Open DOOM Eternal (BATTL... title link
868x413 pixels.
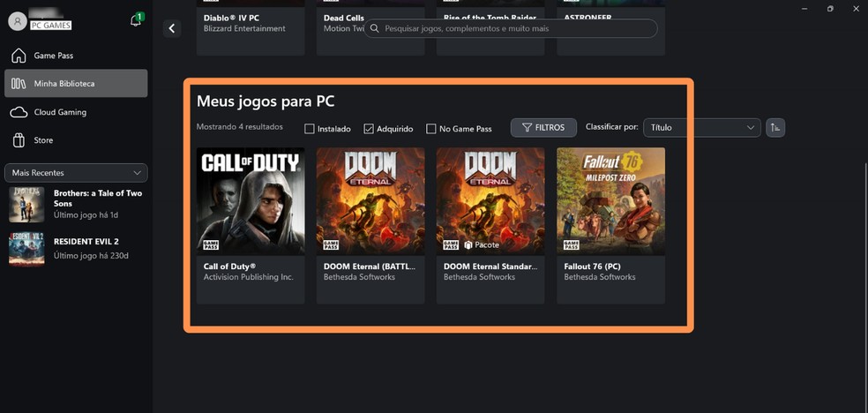click(x=370, y=267)
